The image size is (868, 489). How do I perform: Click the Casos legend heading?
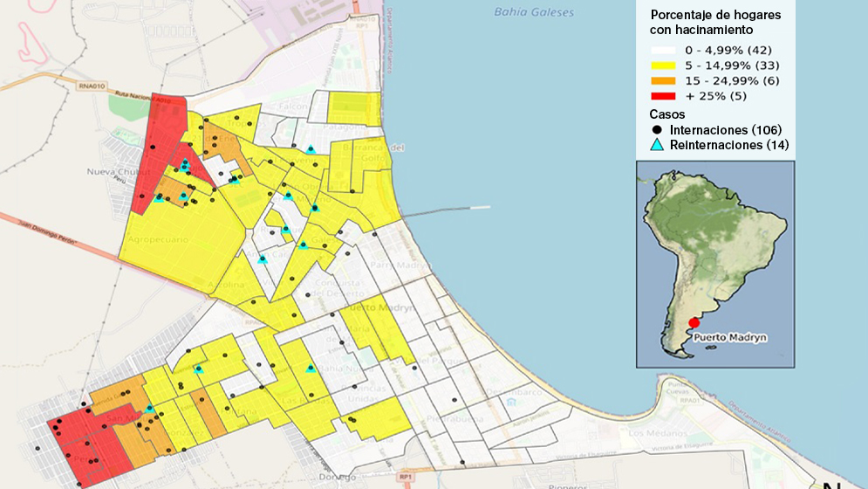(666, 114)
